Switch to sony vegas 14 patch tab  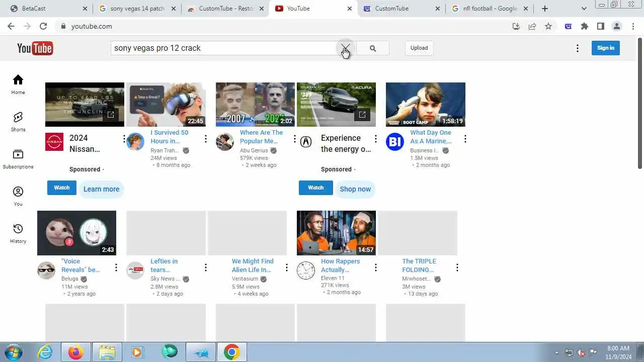[137, 9]
